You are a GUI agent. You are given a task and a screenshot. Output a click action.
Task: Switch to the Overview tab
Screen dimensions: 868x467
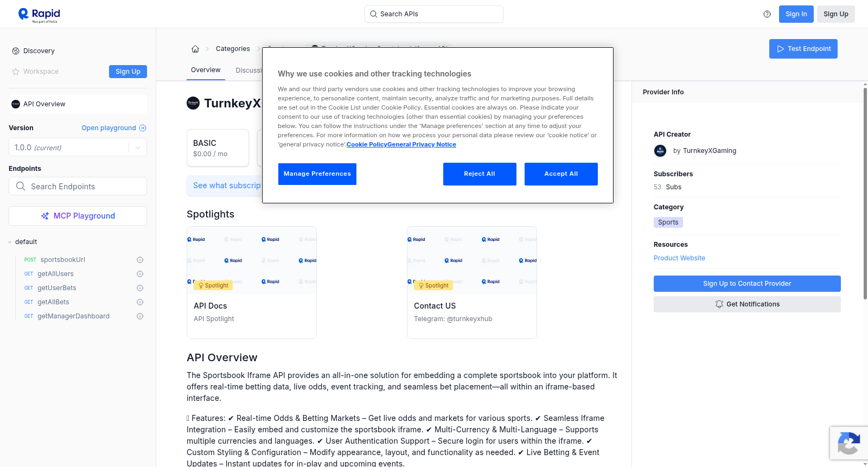[x=206, y=70]
